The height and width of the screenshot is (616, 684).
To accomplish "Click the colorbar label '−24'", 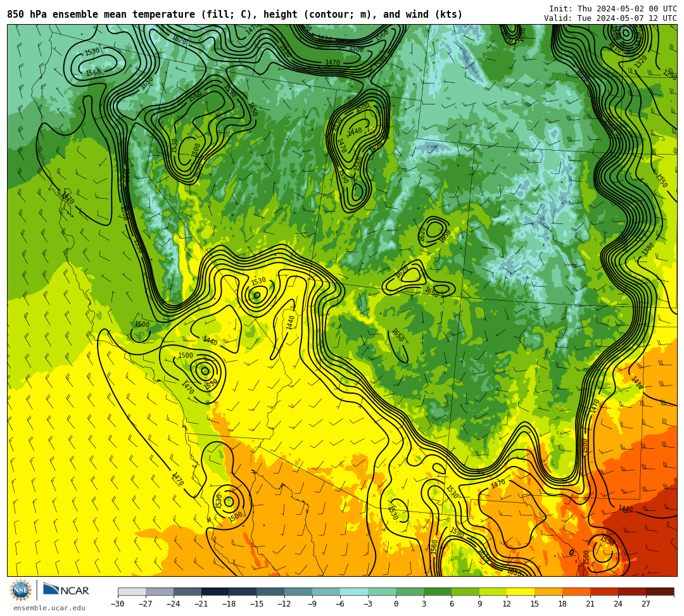I will click(174, 604).
